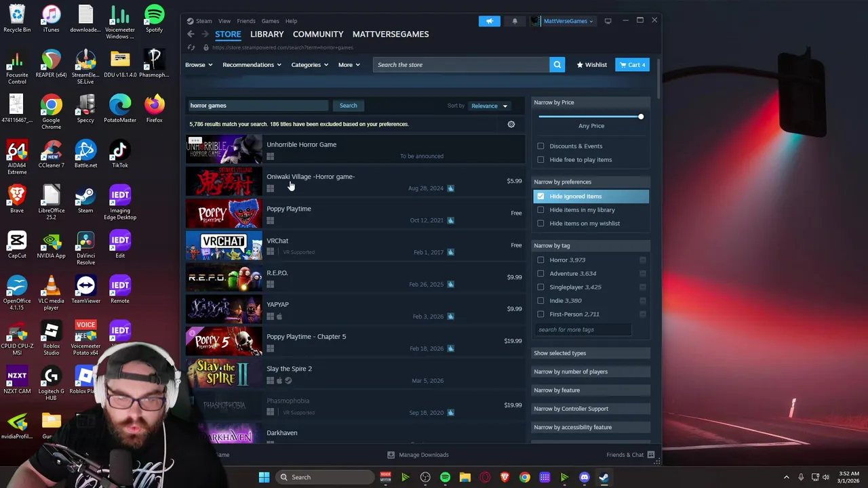Screen dimensions: 868x488
Task: Open the Steam announcements megaphone button
Action: [490, 21]
